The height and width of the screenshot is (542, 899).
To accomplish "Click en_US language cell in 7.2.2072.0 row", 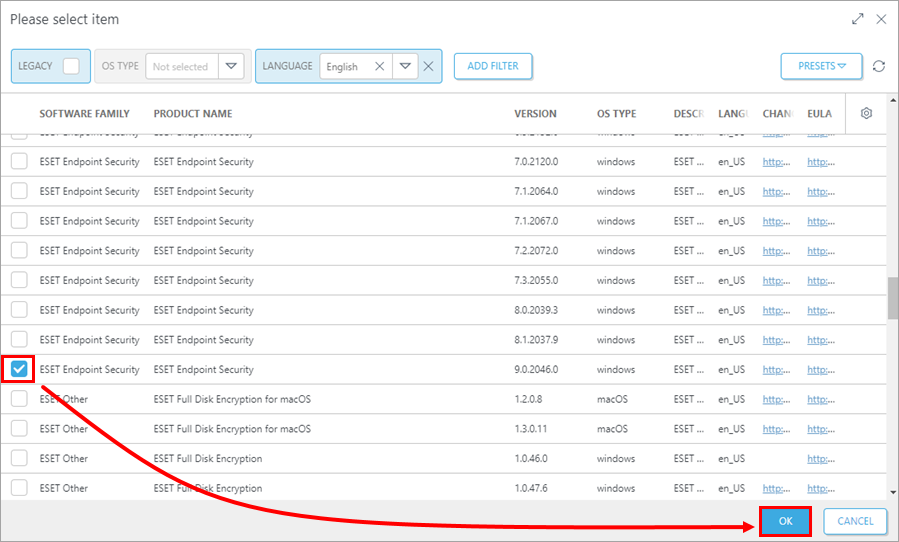I will 732,251.
